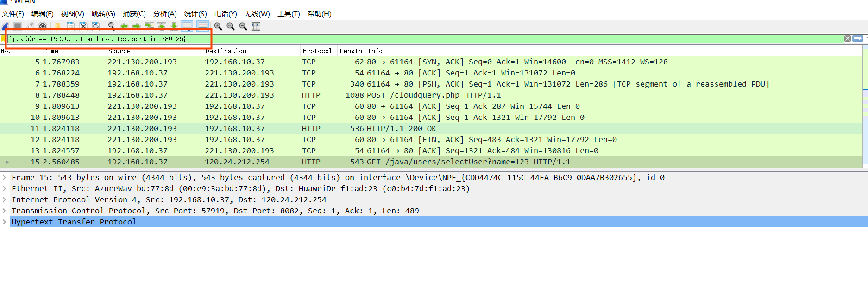868x286 pixels.
Task: Expand the Ethernet II layer
Action: (4, 188)
